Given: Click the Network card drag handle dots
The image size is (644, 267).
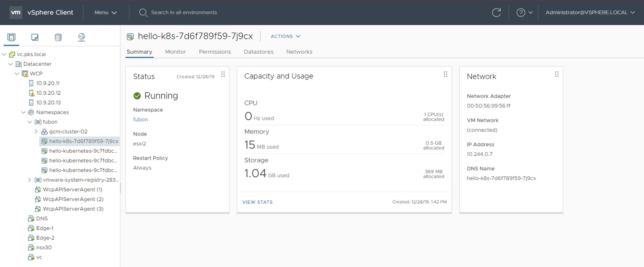Looking at the screenshot, I should 557,74.
